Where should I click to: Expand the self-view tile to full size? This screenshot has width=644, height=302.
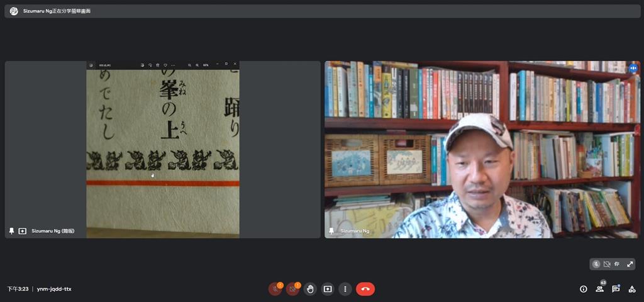[630, 264]
